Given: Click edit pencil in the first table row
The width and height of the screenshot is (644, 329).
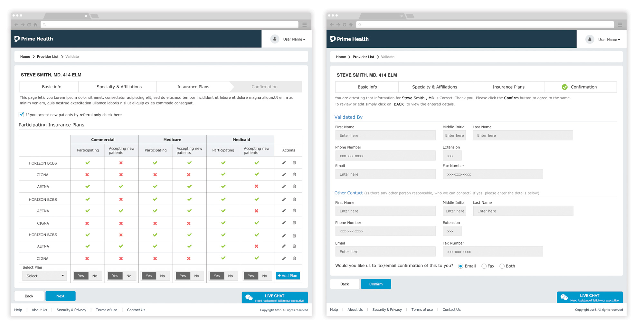Looking at the screenshot, I should pos(284,163).
